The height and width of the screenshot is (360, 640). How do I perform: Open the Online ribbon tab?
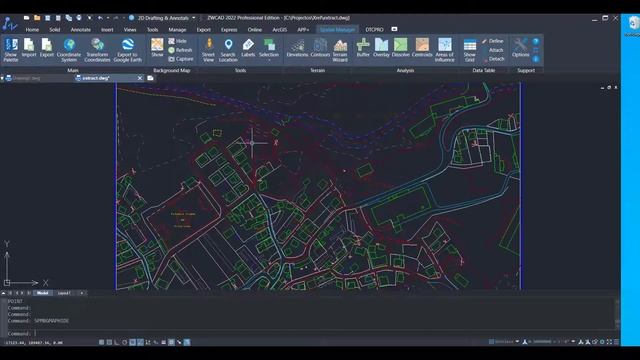click(255, 30)
